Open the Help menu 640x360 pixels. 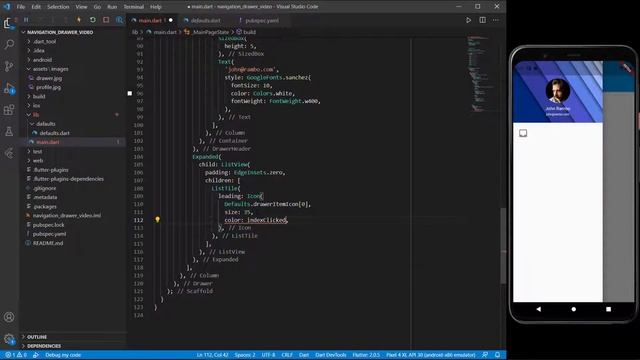(156, 7)
